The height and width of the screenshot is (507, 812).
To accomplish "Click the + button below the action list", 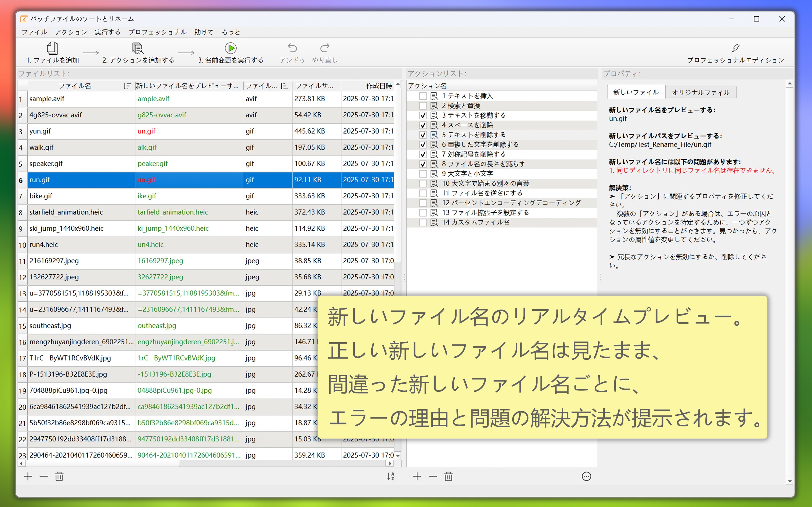I will pos(417,477).
